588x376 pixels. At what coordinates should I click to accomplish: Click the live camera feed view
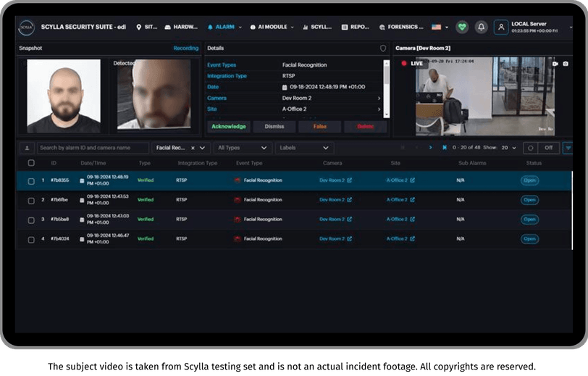pos(485,96)
